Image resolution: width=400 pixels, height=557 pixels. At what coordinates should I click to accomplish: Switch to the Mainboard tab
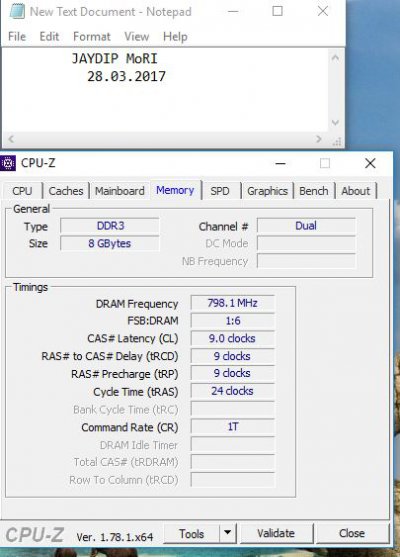click(x=120, y=191)
